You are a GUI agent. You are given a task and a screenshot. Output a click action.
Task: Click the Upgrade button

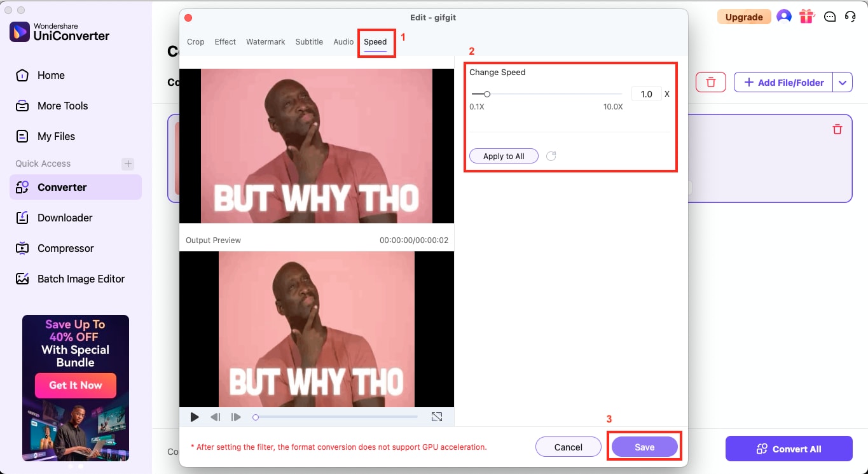[x=744, y=17]
